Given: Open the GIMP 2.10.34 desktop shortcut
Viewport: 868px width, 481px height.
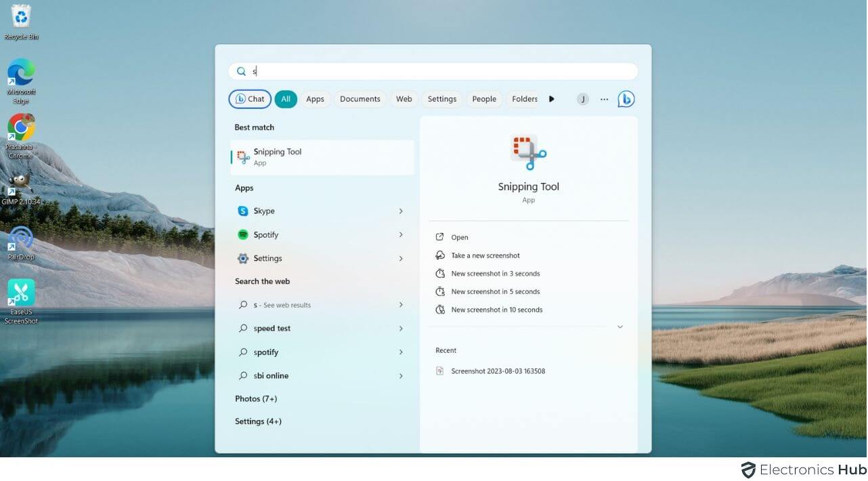Looking at the screenshot, I should tap(21, 183).
